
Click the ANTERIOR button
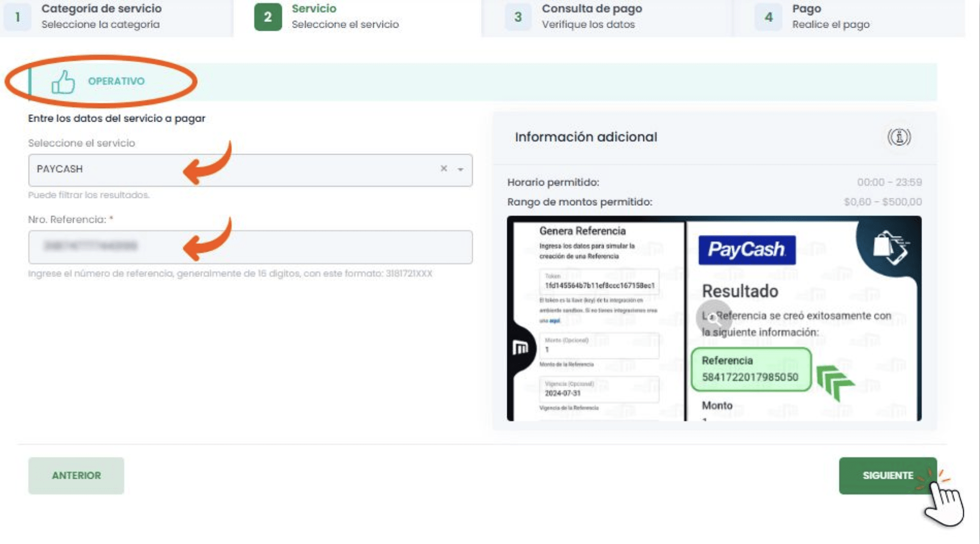click(76, 476)
